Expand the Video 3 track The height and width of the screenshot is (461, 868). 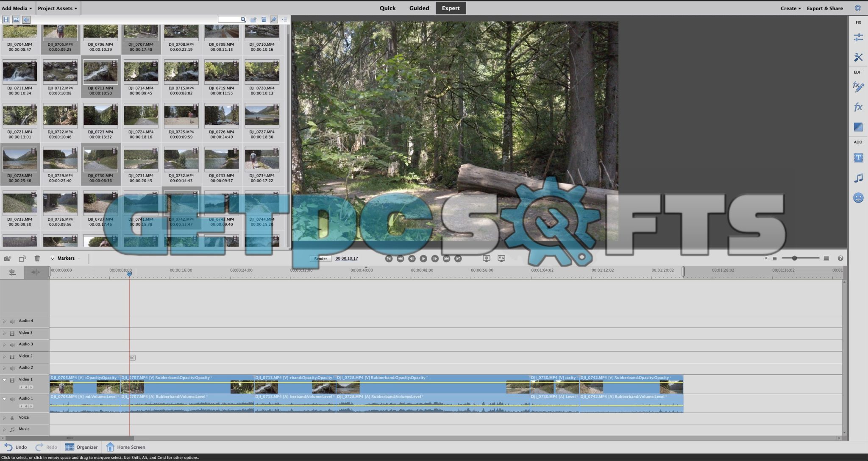tap(4, 333)
